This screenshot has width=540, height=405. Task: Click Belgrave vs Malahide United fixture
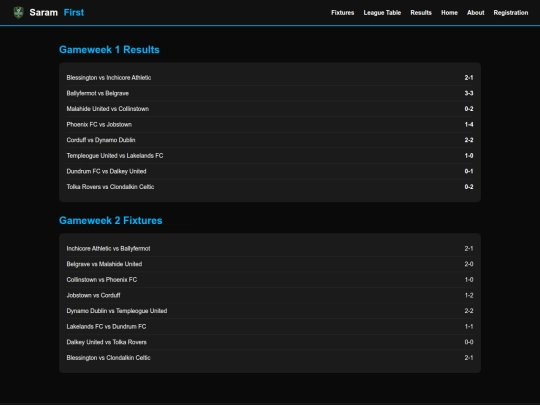(270, 264)
